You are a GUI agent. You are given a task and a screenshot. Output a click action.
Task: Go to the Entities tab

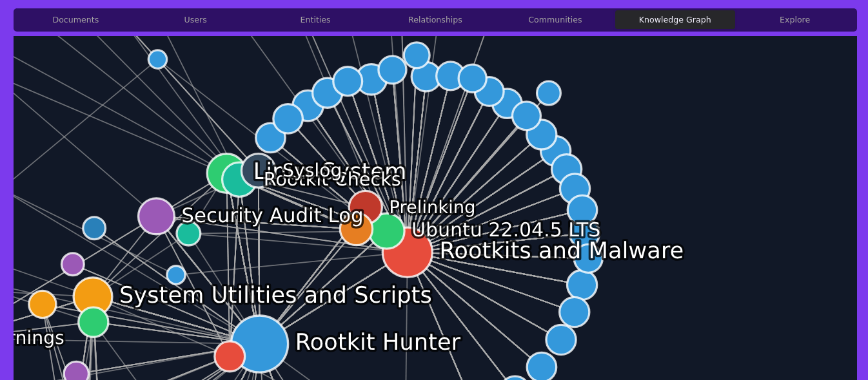click(x=315, y=20)
